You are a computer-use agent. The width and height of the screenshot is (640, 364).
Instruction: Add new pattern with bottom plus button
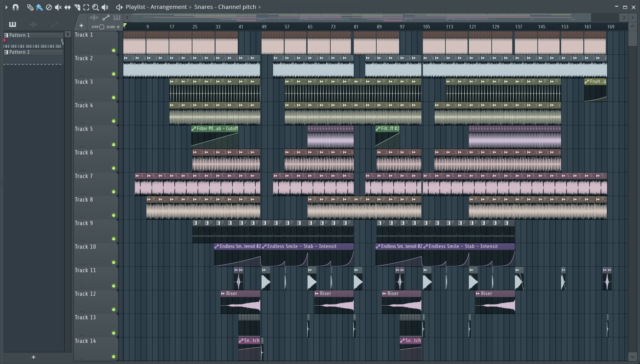[x=34, y=357]
